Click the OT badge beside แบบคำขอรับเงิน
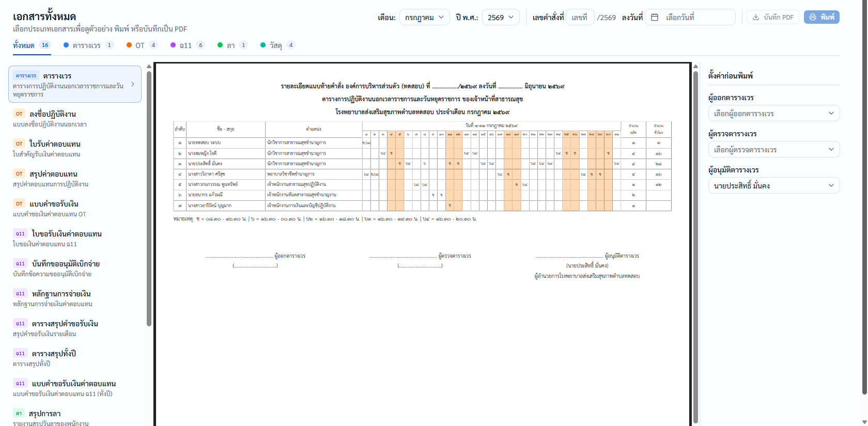868x426 pixels. [x=19, y=203]
